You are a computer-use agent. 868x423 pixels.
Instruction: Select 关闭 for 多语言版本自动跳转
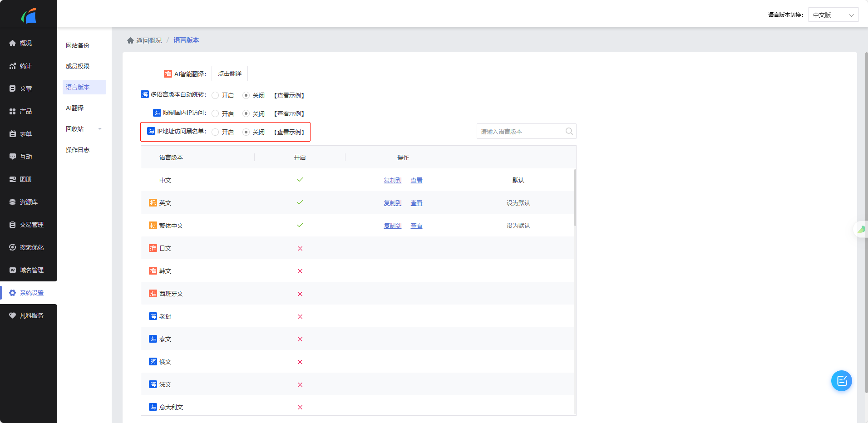pyautogui.click(x=246, y=95)
